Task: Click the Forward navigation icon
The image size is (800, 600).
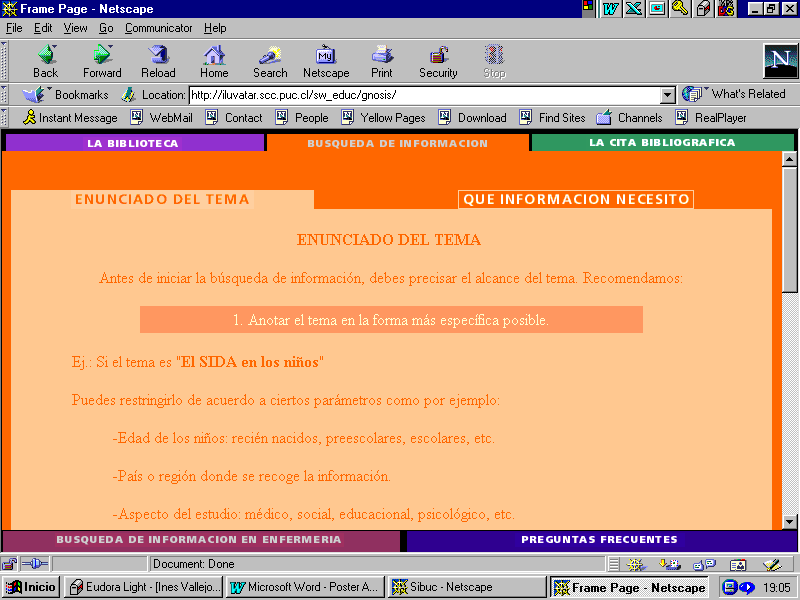Action: tap(102, 59)
